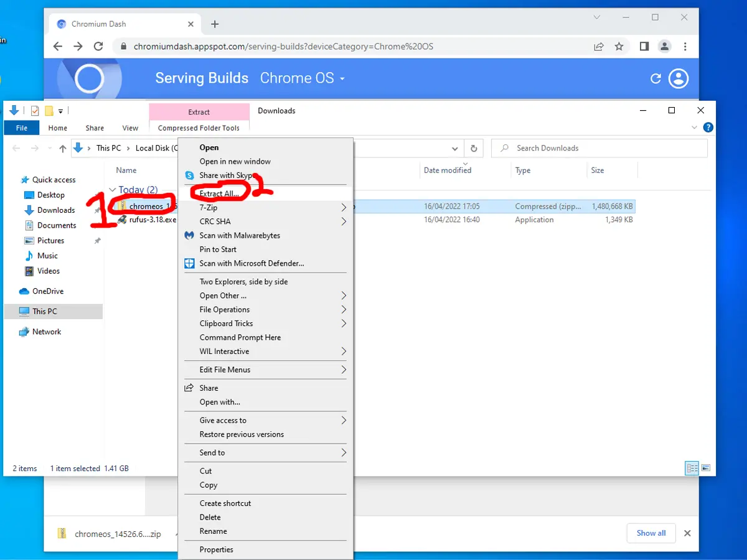The height and width of the screenshot is (560, 747).
Task: Switch to the Home ribbon tab
Action: click(x=58, y=128)
